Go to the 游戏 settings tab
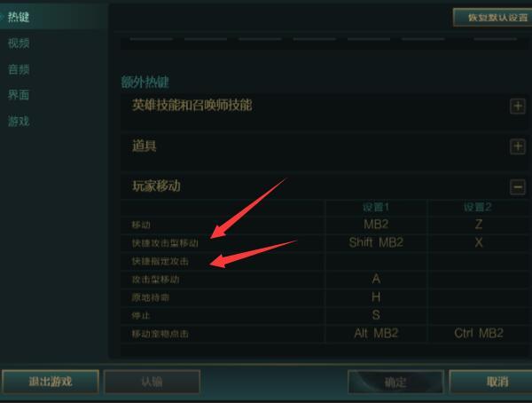 click(x=19, y=121)
